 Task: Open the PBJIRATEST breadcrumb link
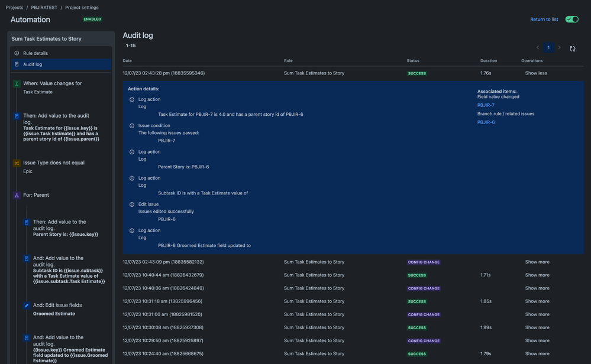44,8
